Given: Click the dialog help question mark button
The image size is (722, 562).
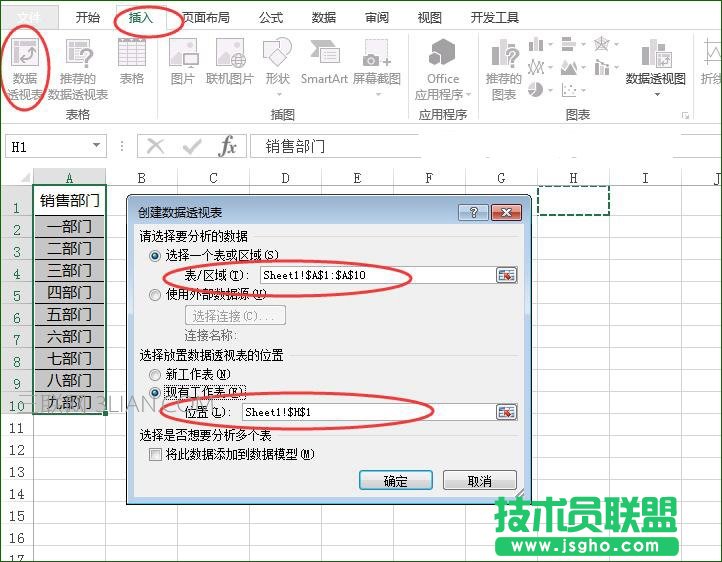Looking at the screenshot, I should pyautogui.click(x=473, y=213).
